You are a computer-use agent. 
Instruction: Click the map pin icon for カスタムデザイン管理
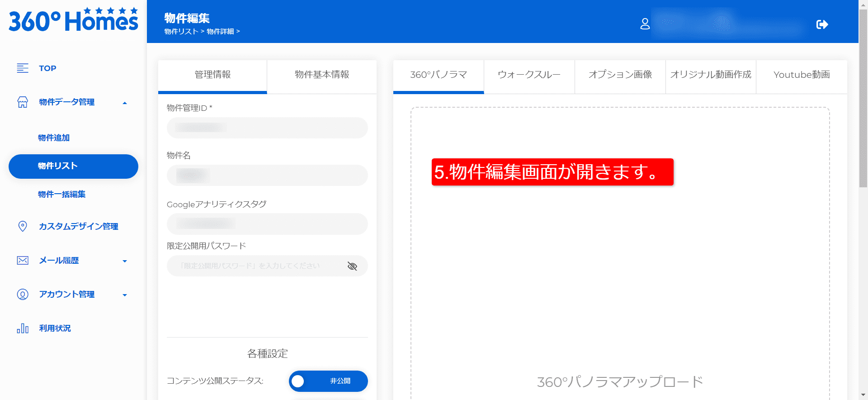click(23, 226)
